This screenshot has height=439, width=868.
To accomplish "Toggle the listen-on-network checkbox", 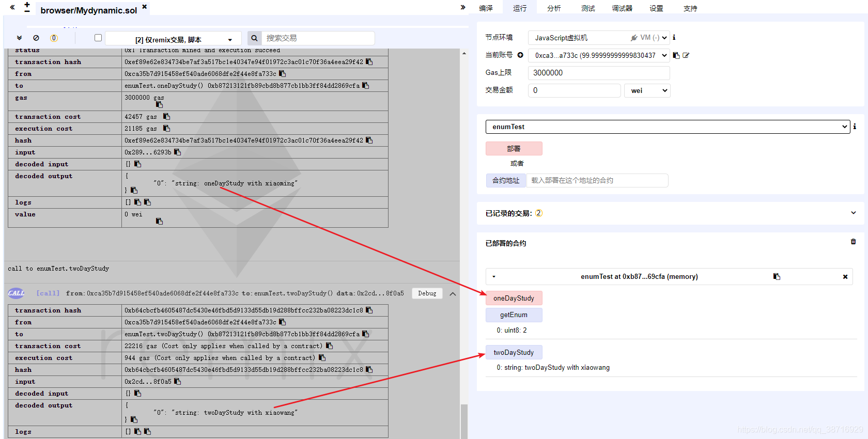I will point(98,38).
